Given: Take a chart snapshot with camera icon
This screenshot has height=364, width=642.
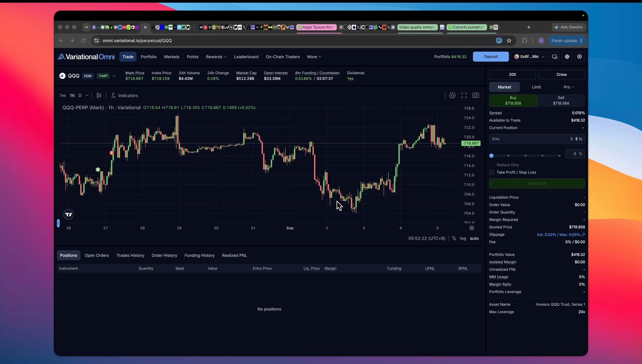Looking at the screenshot, I should point(475,95).
